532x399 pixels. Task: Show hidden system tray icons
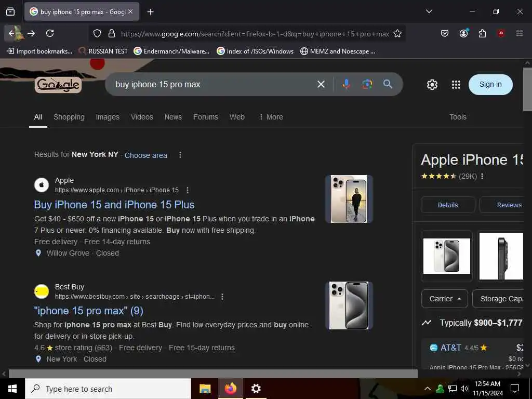[x=427, y=389]
